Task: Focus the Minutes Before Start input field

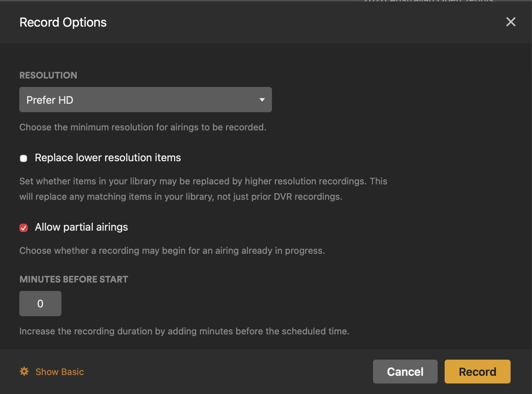Action: [x=40, y=304]
